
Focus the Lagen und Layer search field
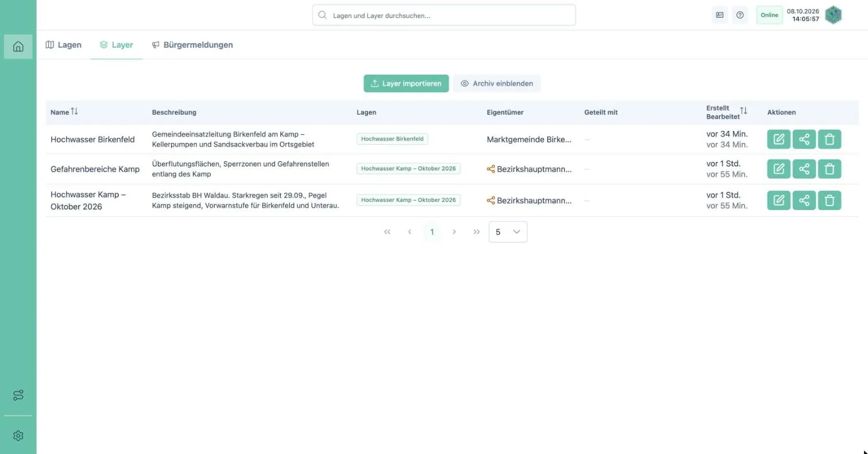pos(444,15)
